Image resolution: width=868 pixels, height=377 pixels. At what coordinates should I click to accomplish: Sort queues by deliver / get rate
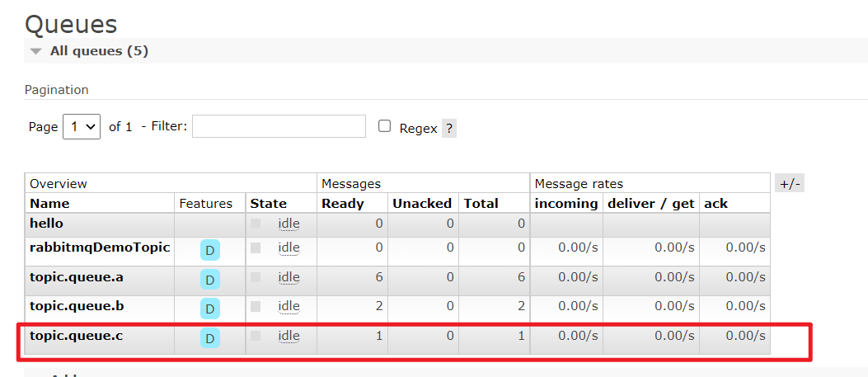650,203
